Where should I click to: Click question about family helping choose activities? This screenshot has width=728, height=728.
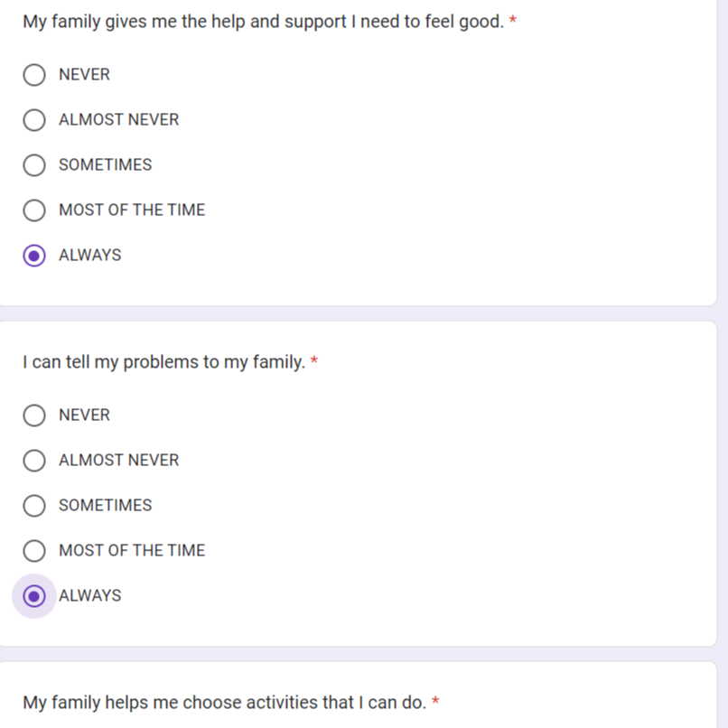pos(224,703)
